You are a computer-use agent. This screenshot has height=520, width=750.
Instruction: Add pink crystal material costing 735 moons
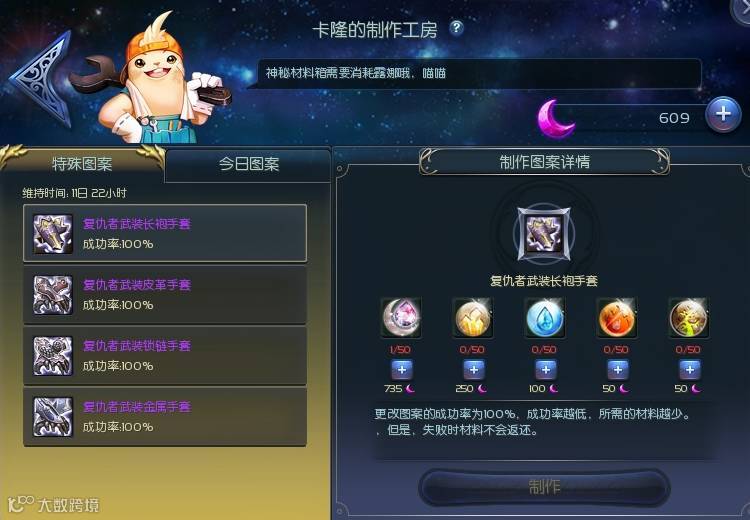(402, 370)
